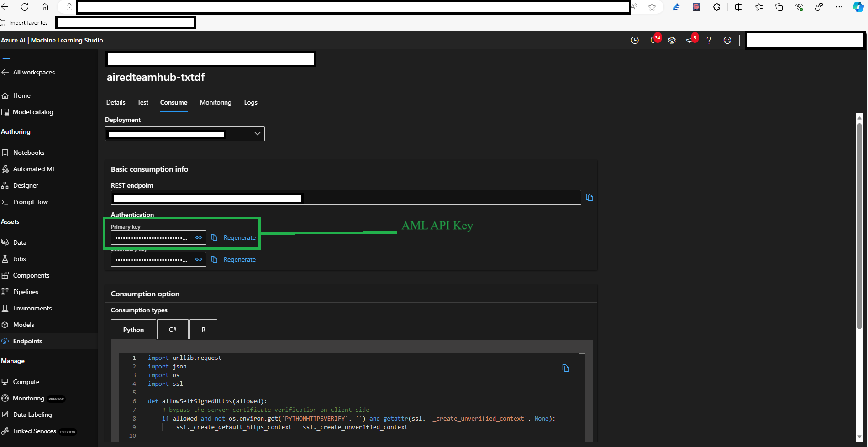The height and width of the screenshot is (447, 868).
Task: Go to the Automated ML section
Action: pyautogui.click(x=34, y=168)
